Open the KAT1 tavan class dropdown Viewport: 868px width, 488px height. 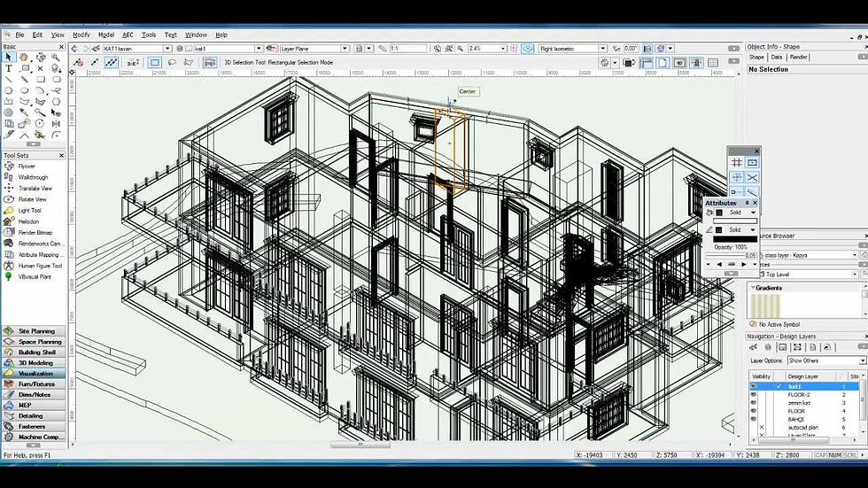(x=167, y=49)
